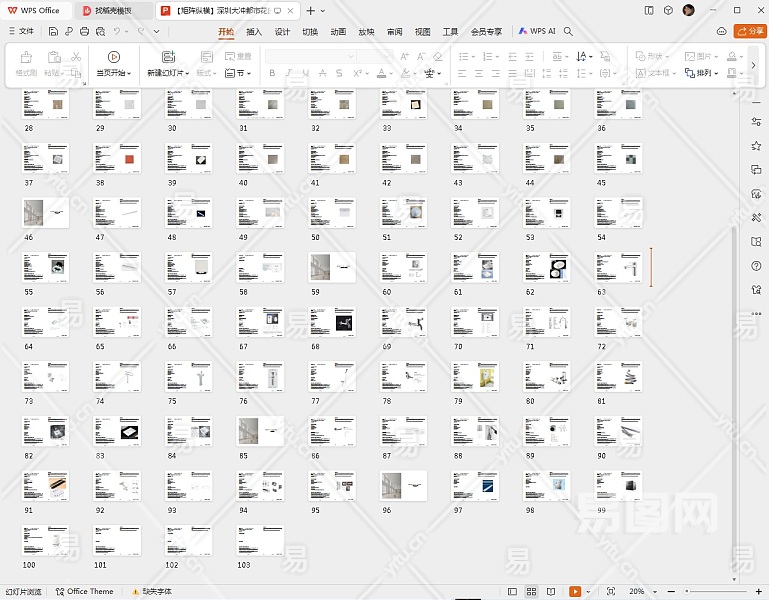Viewport: 769px width, 600px height.
Task: Expand the 文件 menu
Action: click(21, 31)
